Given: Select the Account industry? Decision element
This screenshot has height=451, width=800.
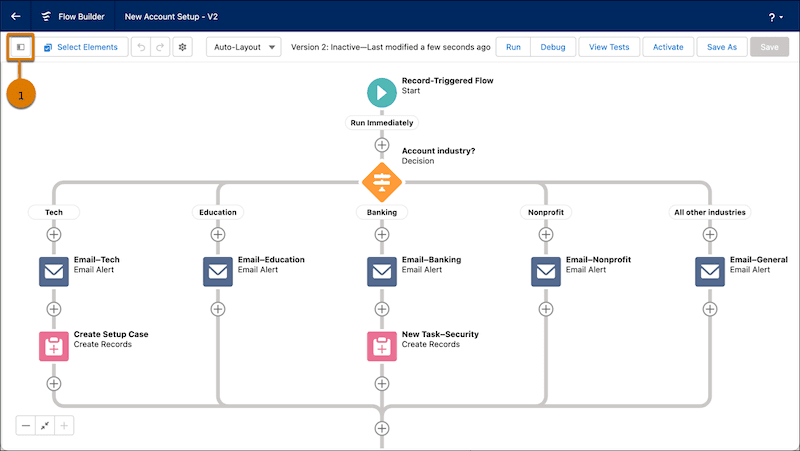Looking at the screenshot, I should click(x=382, y=182).
